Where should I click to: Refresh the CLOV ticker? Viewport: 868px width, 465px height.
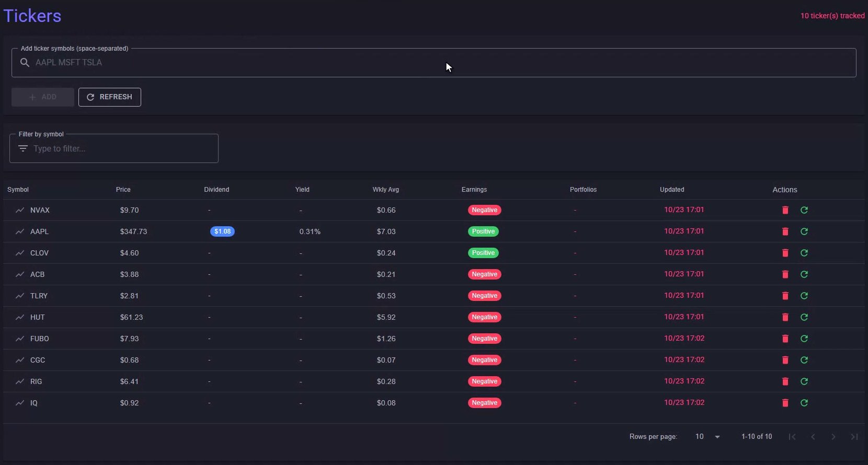click(804, 253)
